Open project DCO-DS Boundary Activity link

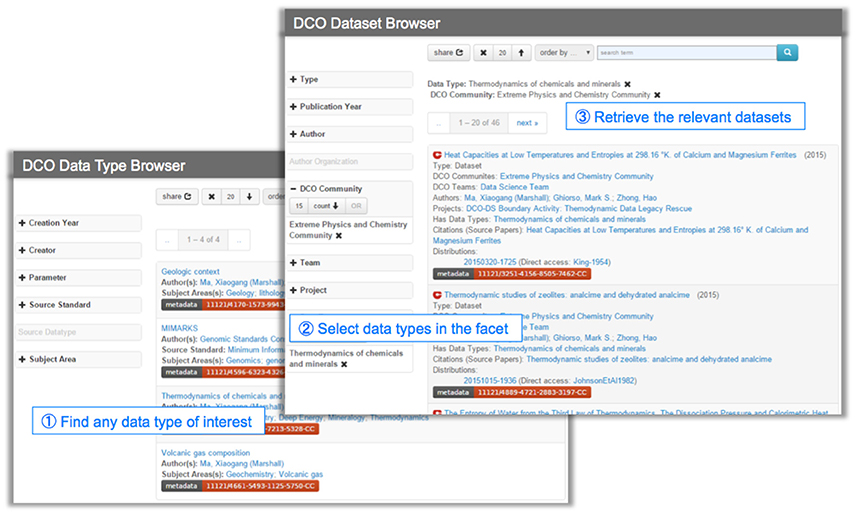point(579,208)
